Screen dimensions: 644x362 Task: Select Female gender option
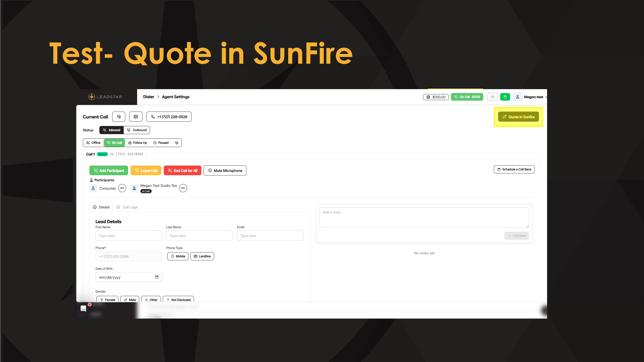108,300
